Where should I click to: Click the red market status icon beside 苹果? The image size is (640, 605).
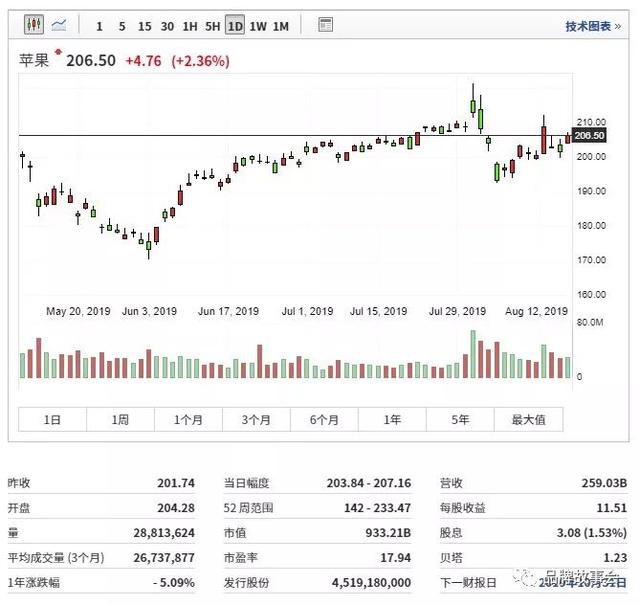click(58, 52)
